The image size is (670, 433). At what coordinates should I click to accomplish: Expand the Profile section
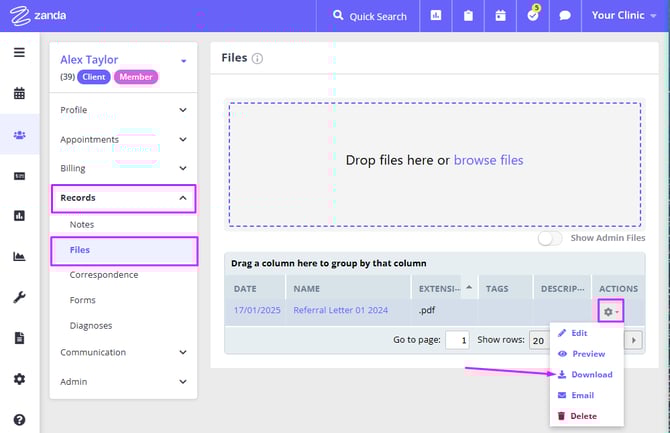[123, 110]
